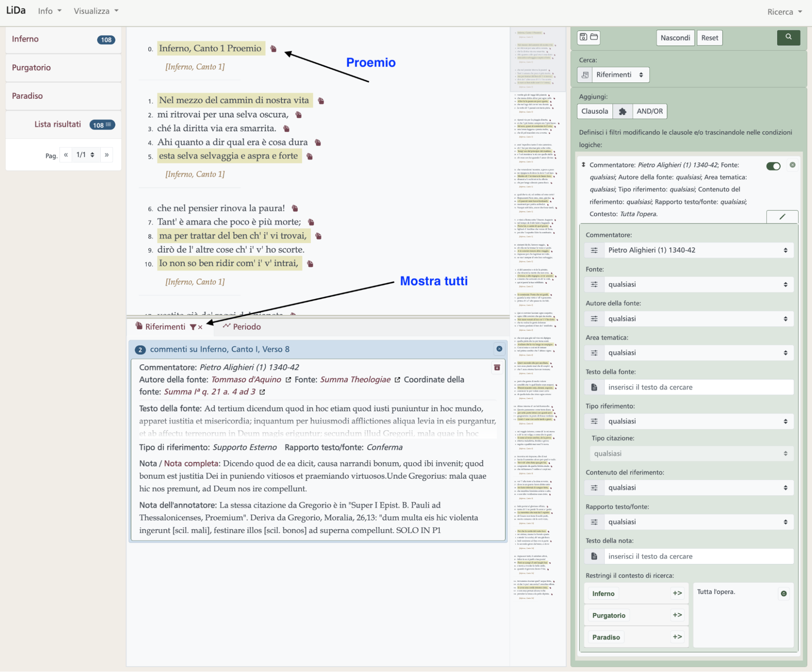Click the reference icon after verse 3

(286, 129)
